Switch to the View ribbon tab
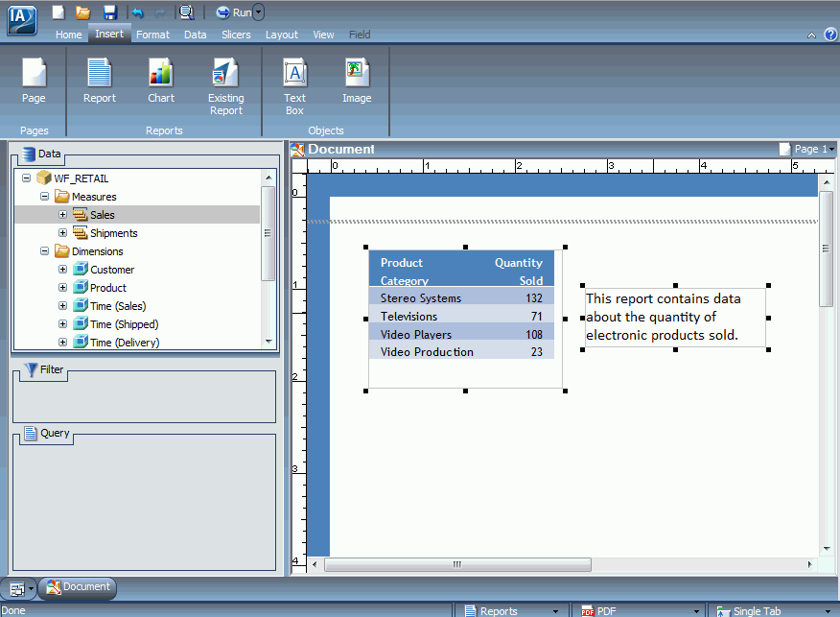Viewport: 840px width, 617px height. pos(323,35)
